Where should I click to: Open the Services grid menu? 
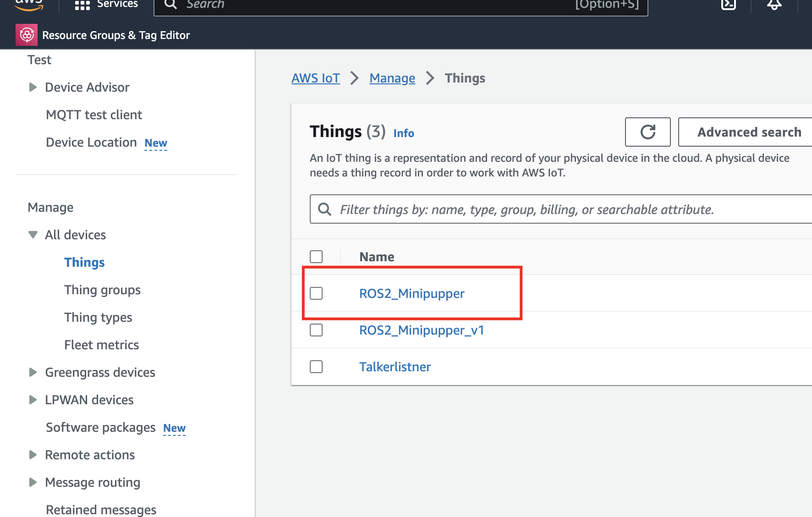coord(82,5)
